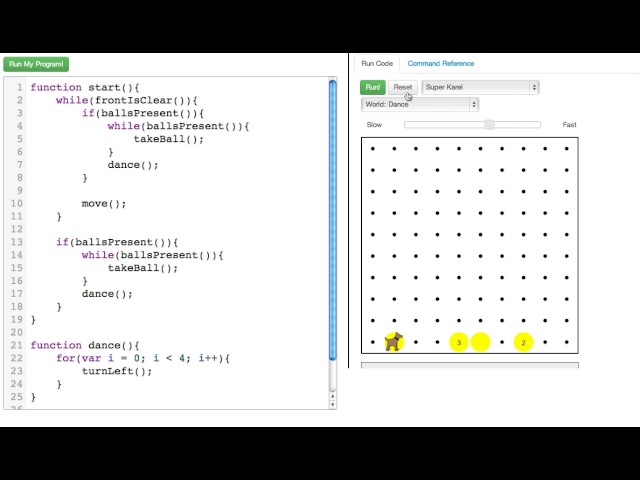
Task: Click the yellow ball labeled 2
Action: (x=523, y=342)
